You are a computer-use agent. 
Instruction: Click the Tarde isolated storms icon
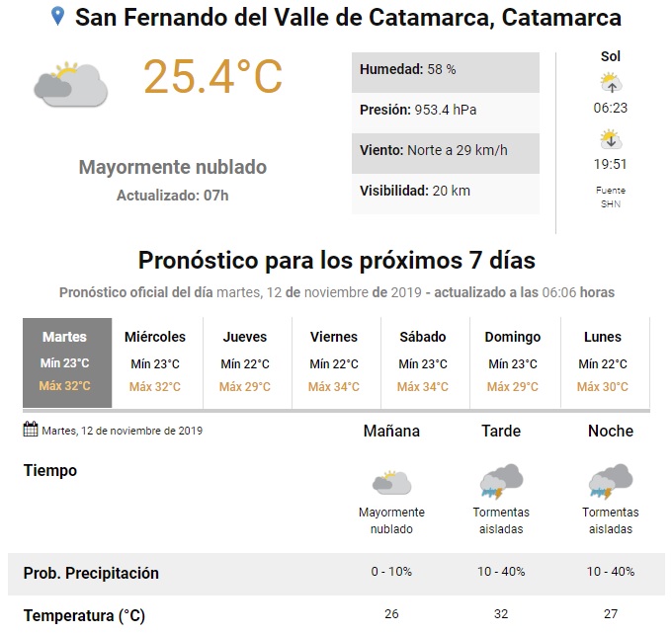coord(501,482)
